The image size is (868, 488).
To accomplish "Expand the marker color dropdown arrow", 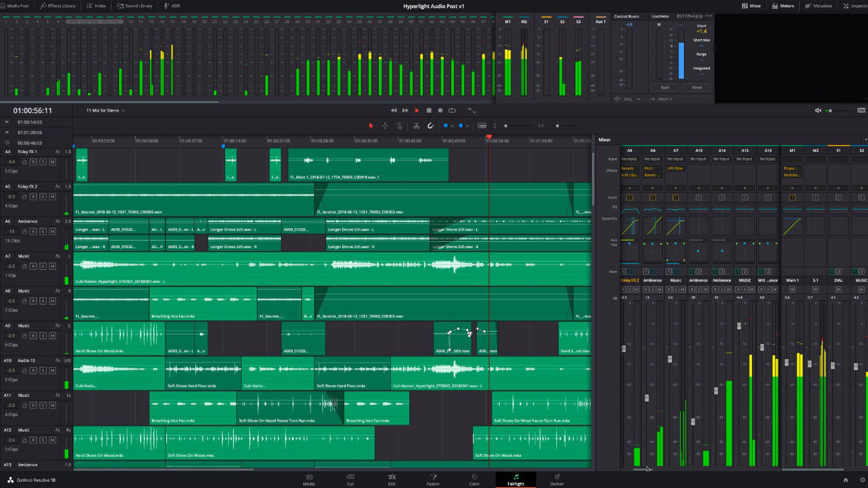I will 467,126.
